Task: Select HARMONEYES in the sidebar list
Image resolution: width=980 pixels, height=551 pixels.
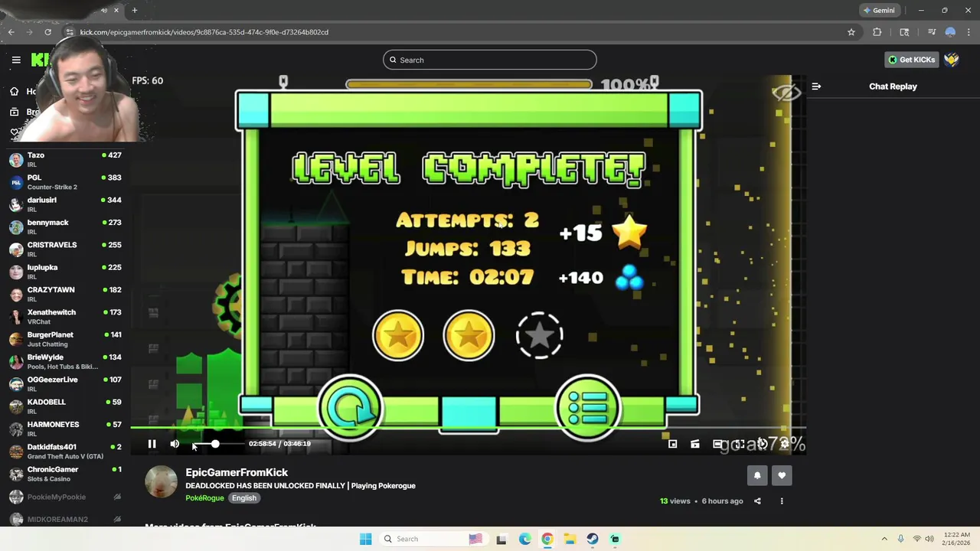Action: click(x=65, y=428)
